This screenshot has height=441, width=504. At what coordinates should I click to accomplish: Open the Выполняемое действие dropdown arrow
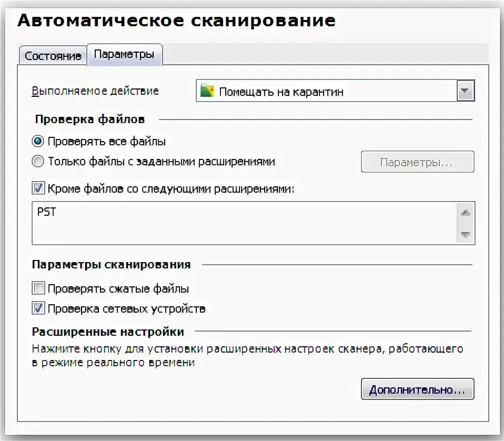(466, 91)
